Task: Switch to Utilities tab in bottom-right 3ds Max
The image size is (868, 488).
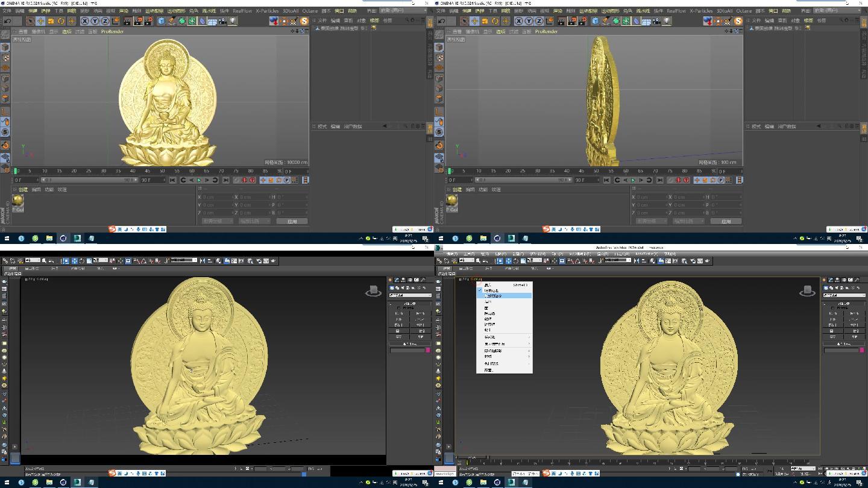Action: click(857, 280)
